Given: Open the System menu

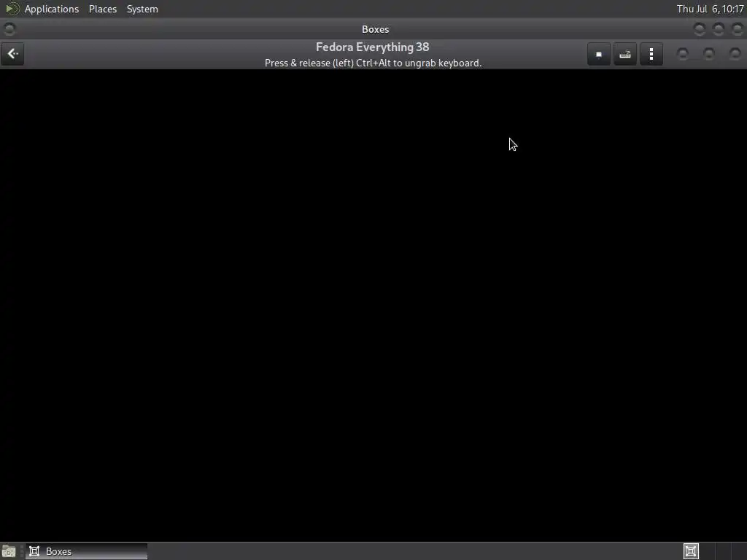Looking at the screenshot, I should coord(142,9).
